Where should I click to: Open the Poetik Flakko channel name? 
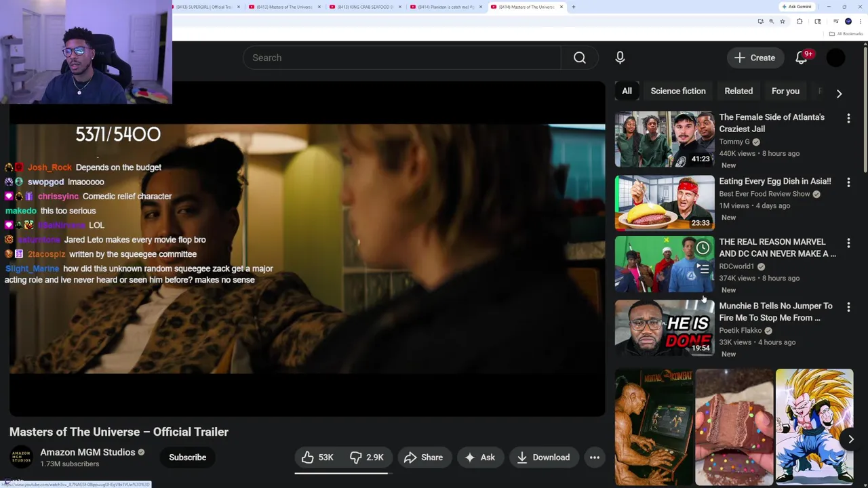click(741, 330)
